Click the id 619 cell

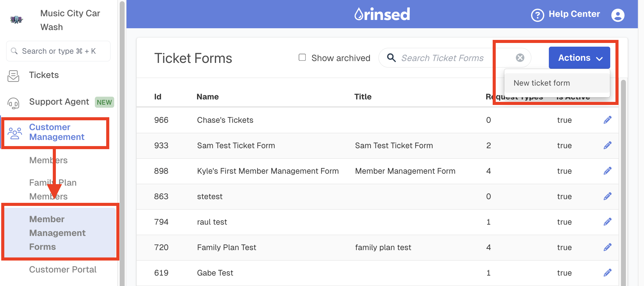click(x=161, y=273)
